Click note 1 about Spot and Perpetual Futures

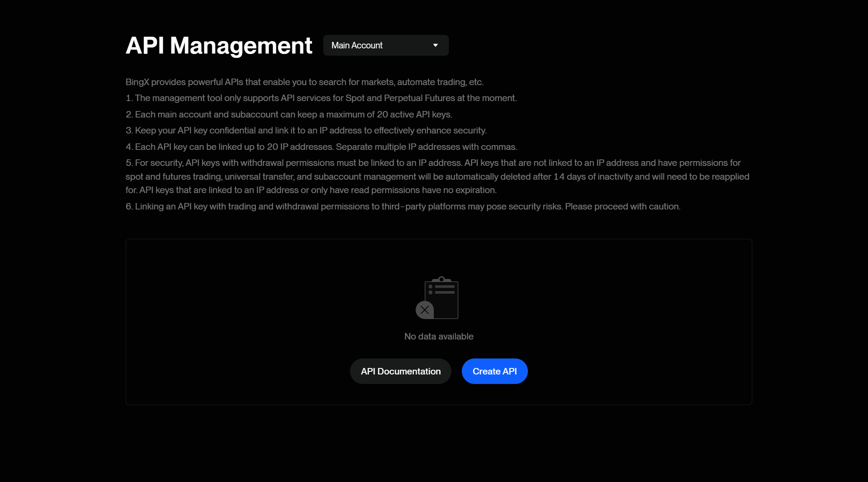coord(321,98)
